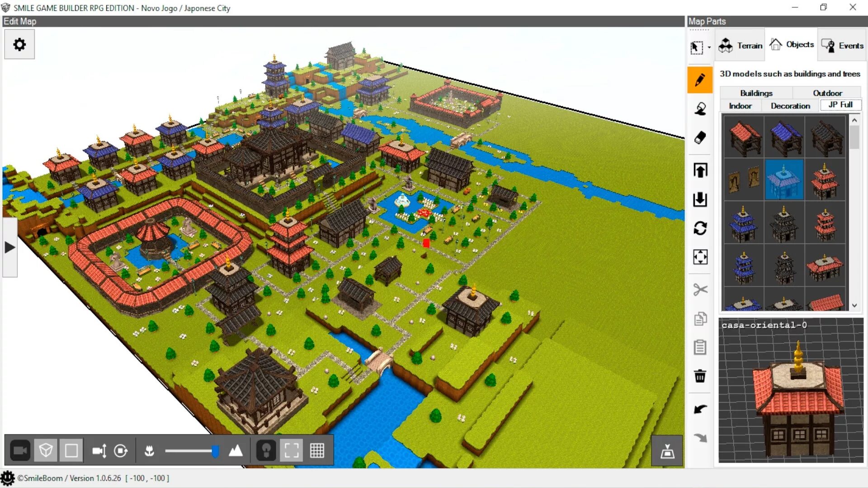Toggle the lighting bulb button
The image size is (868, 488).
266,450
